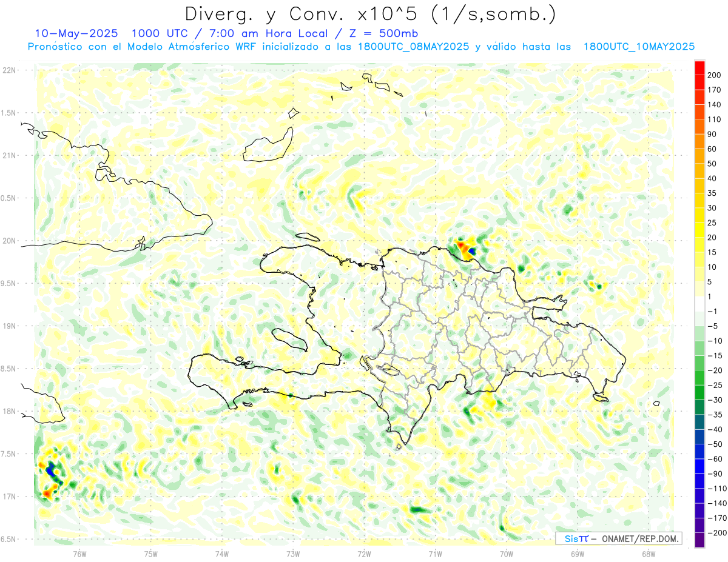This screenshot has width=728, height=562.
Task: Click the longitude axis label '72W'
Action: [364, 554]
